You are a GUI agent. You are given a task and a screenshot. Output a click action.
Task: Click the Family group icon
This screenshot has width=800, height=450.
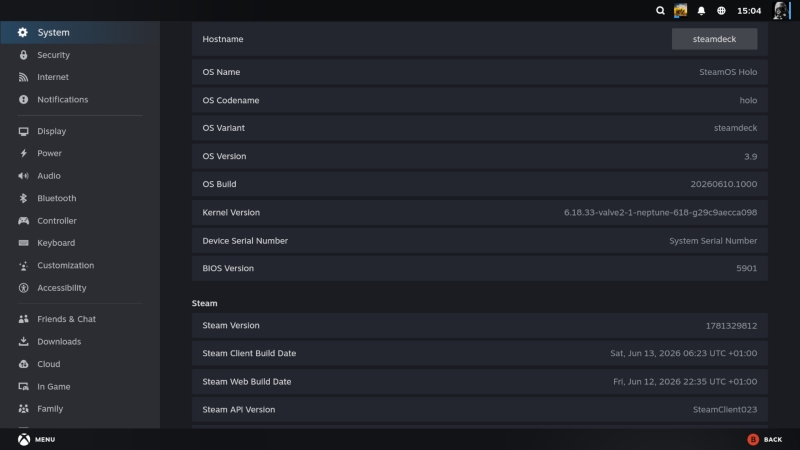click(23, 409)
